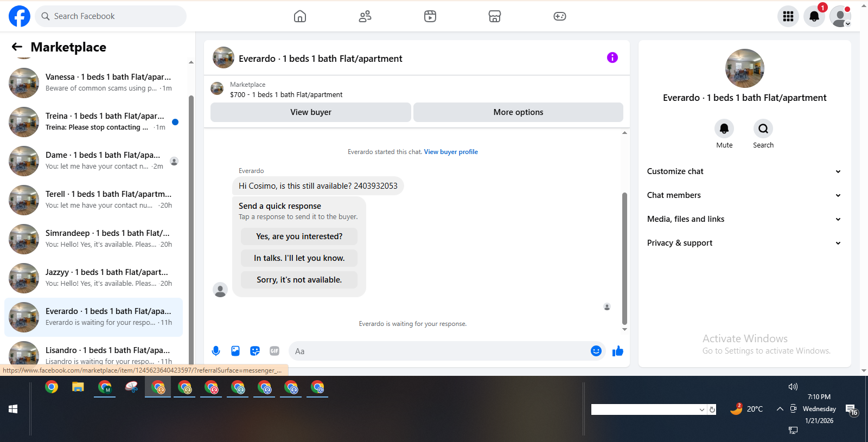
Task: Open the Gaming controller icon
Action: click(560, 16)
